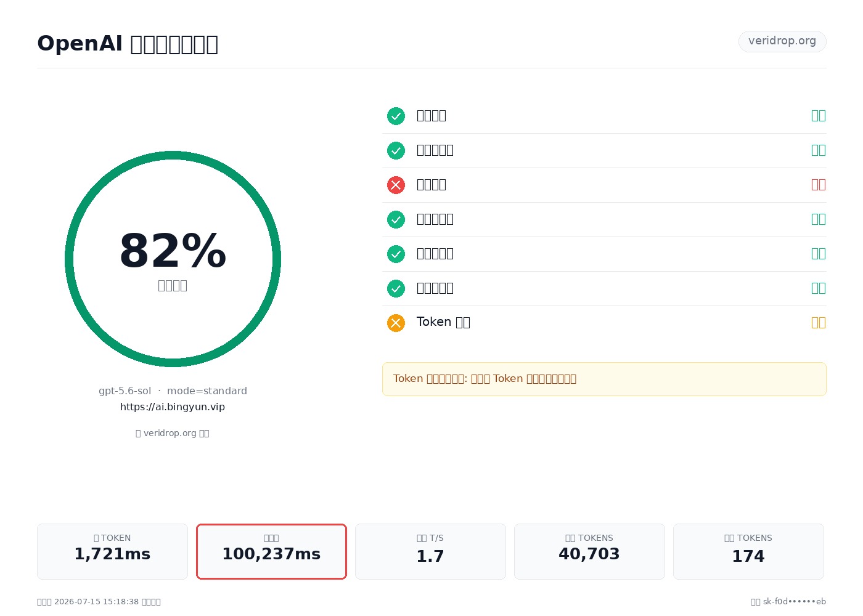Click the middle green check between fourth and sixth rows
This screenshot has height=616, width=863.
(396, 254)
